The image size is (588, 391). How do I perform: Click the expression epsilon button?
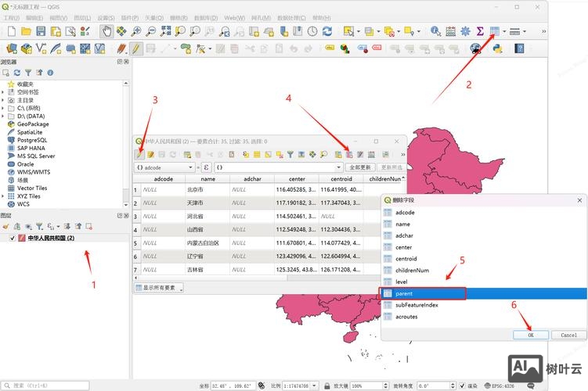click(x=206, y=167)
